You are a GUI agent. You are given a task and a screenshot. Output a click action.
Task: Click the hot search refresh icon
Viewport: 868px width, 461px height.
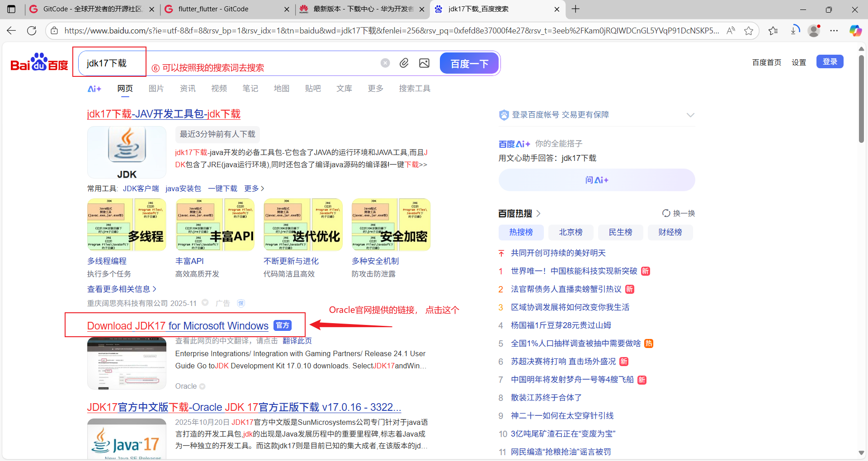666,213
